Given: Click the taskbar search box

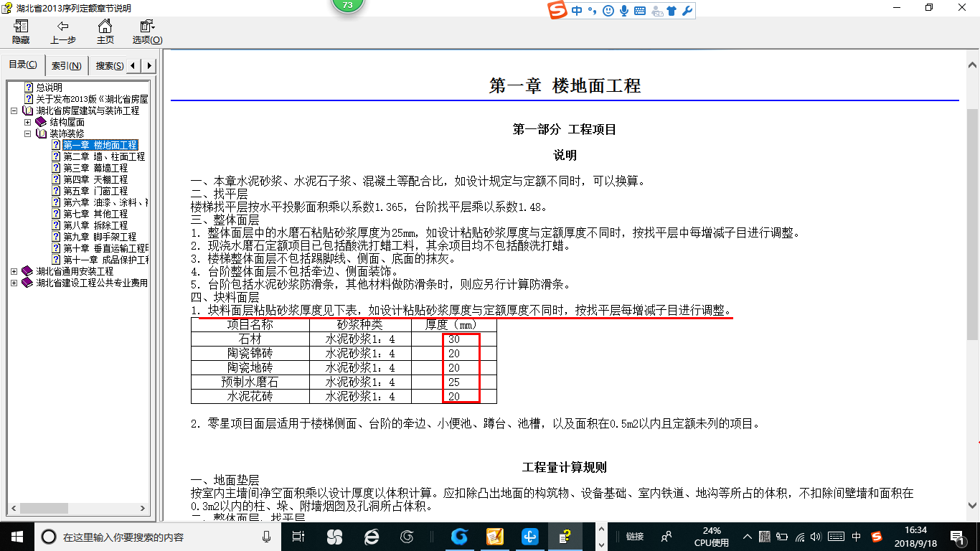Looking at the screenshot, I should pos(156,537).
